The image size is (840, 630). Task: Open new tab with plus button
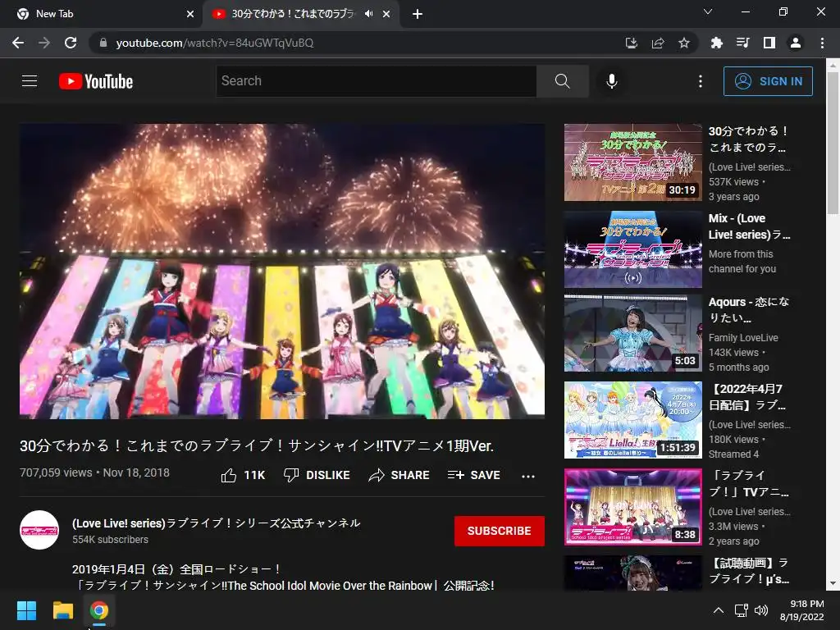pyautogui.click(x=418, y=14)
